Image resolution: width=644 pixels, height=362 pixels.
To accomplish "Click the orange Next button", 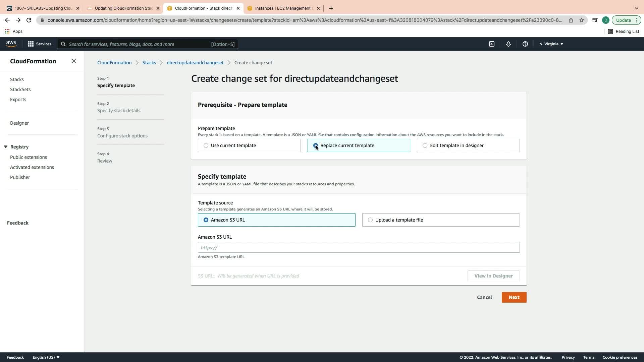I will click(514, 297).
